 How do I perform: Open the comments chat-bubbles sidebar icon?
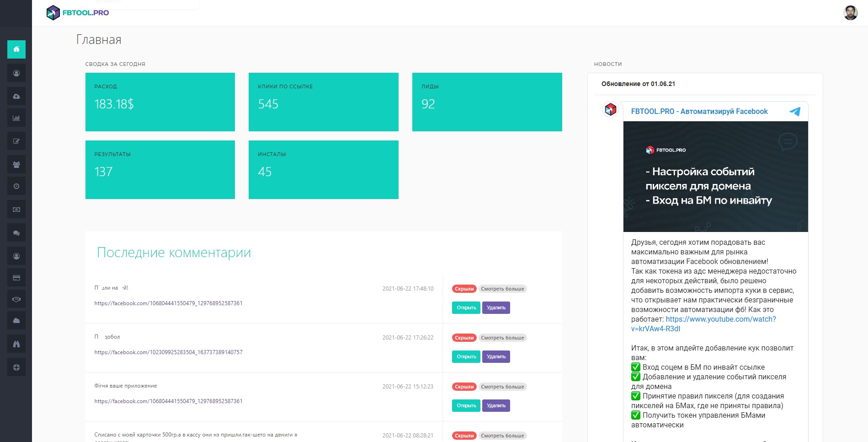pyautogui.click(x=16, y=233)
